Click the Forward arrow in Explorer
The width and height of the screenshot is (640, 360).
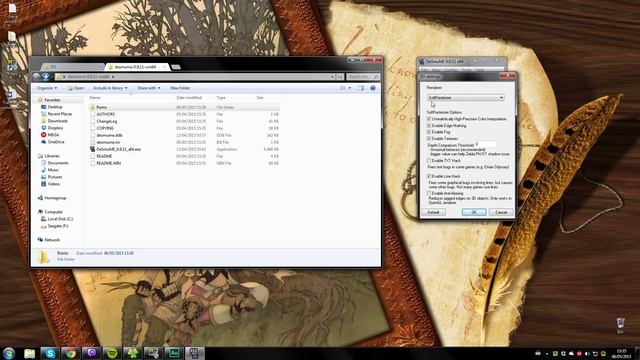pyautogui.click(x=46, y=76)
